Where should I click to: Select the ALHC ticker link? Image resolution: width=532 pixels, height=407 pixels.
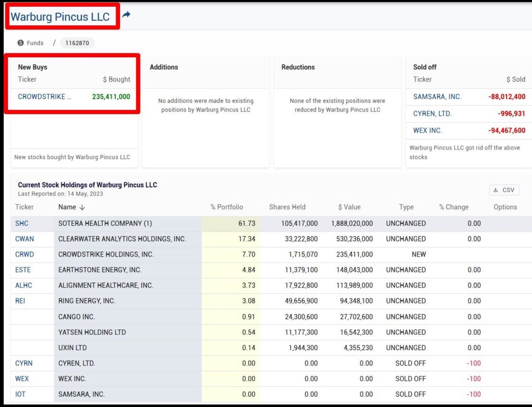click(23, 286)
